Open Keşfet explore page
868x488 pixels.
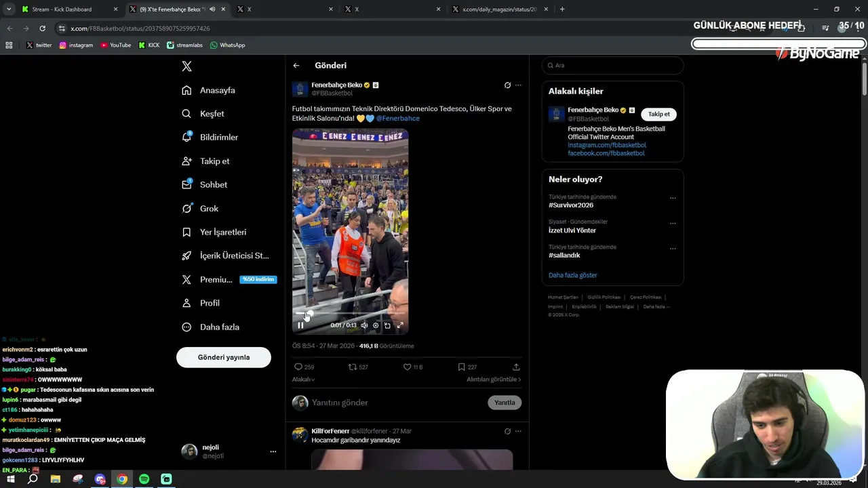[x=203, y=114]
